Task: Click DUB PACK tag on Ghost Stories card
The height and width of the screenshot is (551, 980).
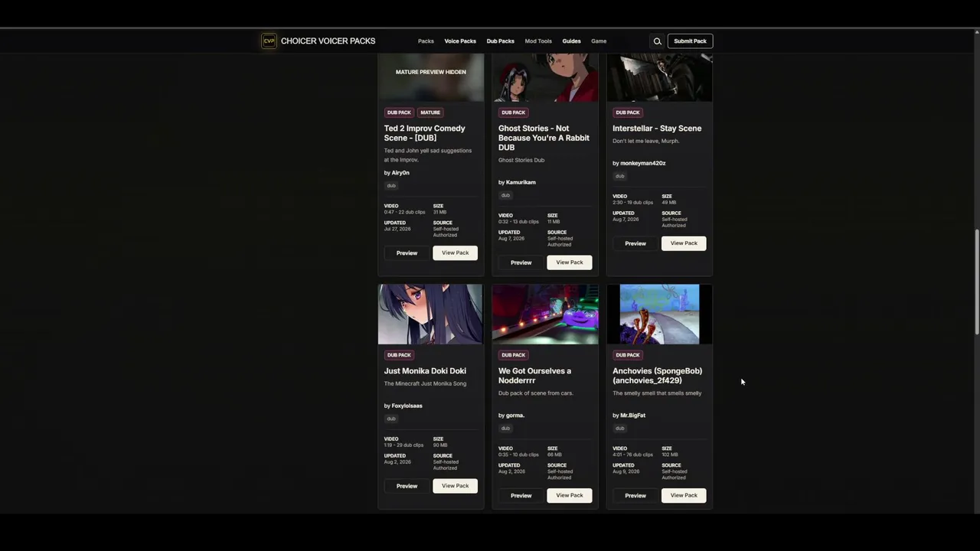Action: click(513, 112)
